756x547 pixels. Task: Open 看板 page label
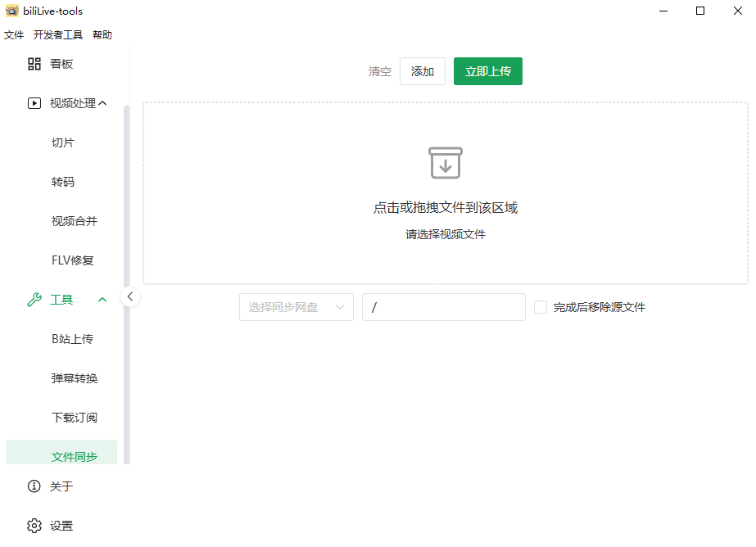[61, 64]
